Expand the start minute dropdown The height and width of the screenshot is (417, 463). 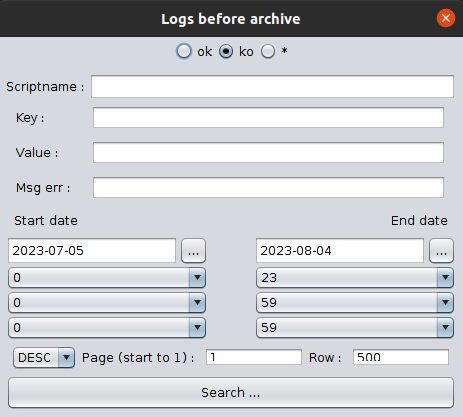tap(107, 302)
